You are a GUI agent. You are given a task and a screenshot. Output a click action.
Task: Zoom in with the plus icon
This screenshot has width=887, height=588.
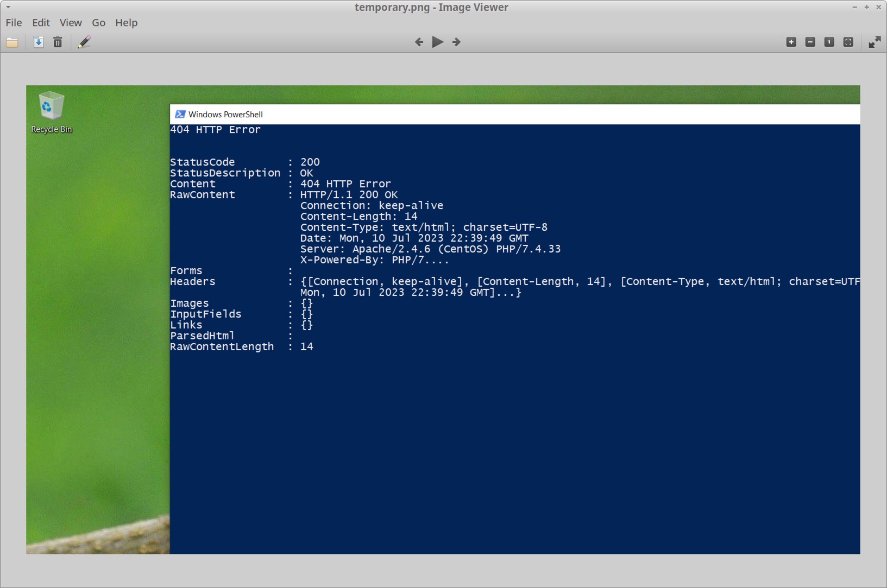click(791, 42)
